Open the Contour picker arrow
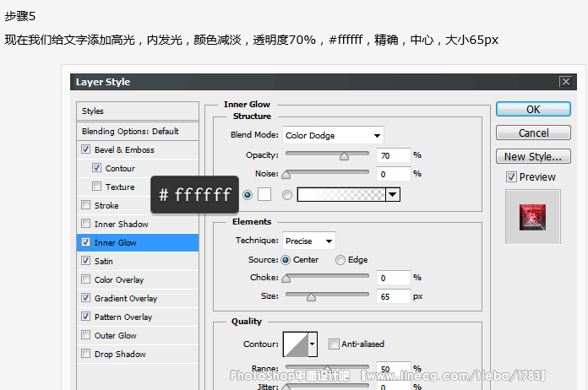This screenshot has width=588, height=390. pyautogui.click(x=313, y=344)
